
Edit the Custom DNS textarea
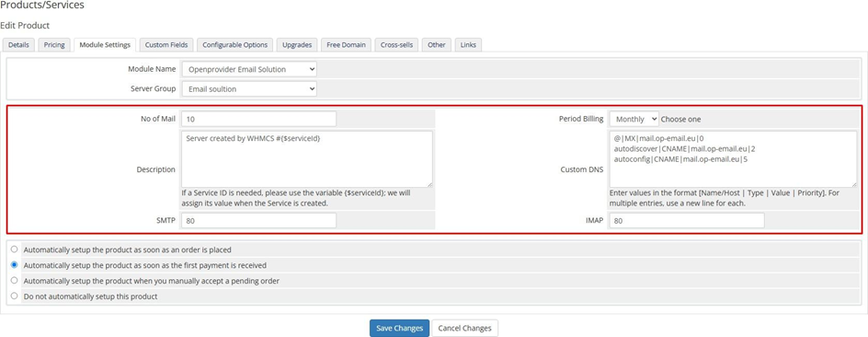[x=734, y=159]
